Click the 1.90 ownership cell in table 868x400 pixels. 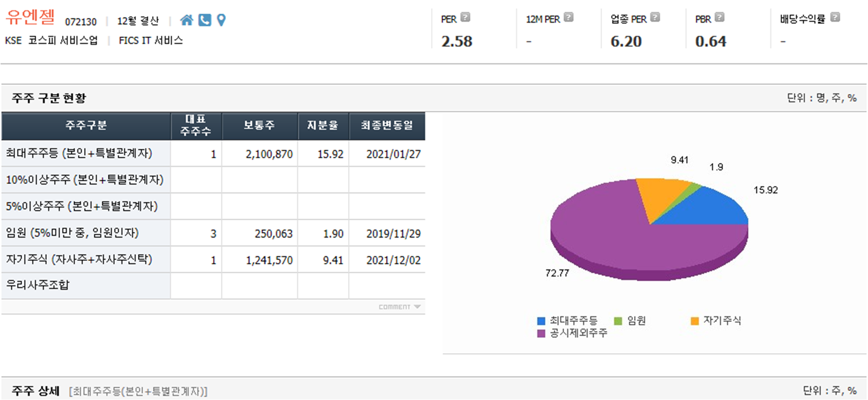click(x=323, y=233)
